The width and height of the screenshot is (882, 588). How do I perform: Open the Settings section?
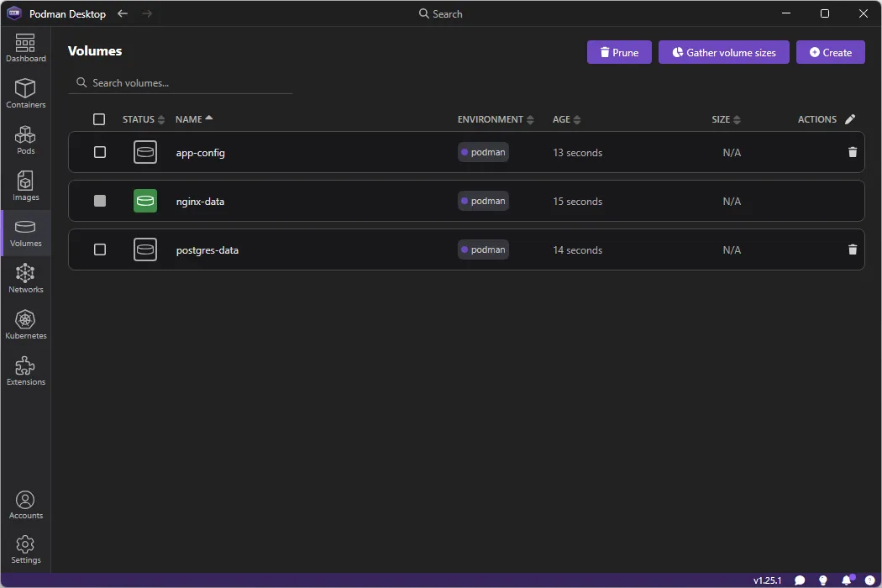[25, 546]
